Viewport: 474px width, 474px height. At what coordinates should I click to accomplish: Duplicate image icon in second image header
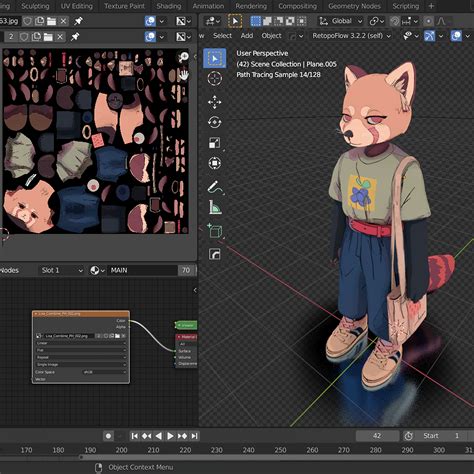(36, 37)
